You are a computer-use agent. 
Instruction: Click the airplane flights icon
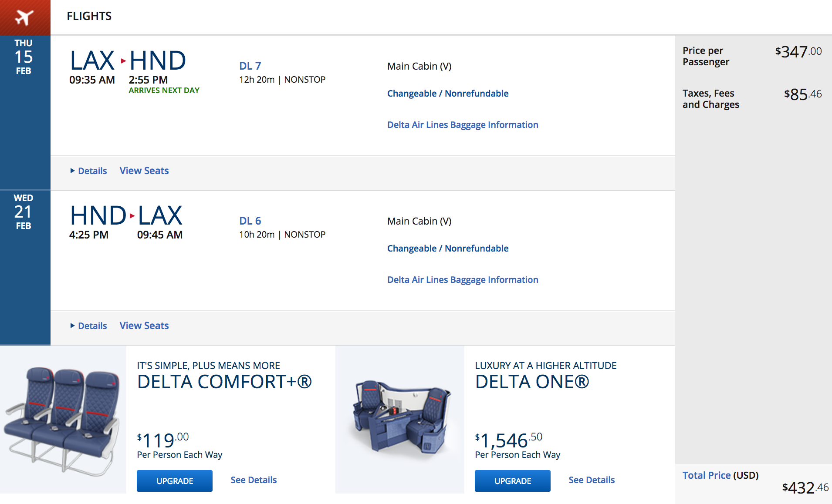pyautogui.click(x=24, y=17)
